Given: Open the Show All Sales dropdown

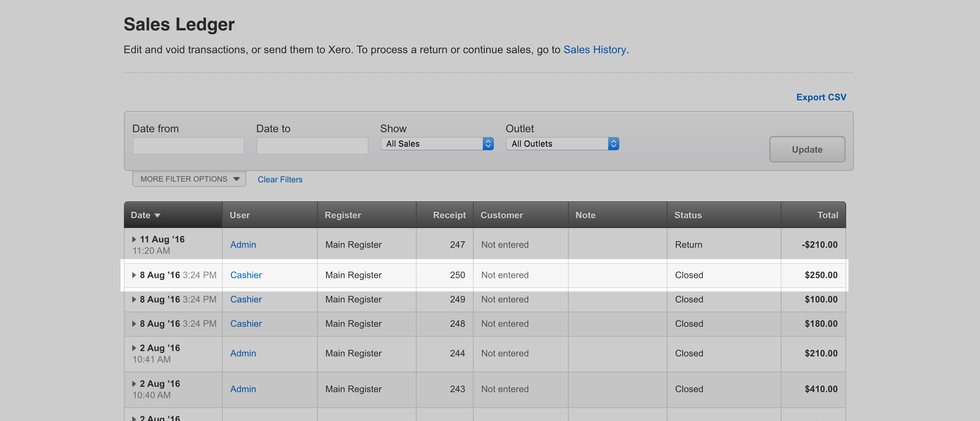Looking at the screenshot, I should coord(437,144).
